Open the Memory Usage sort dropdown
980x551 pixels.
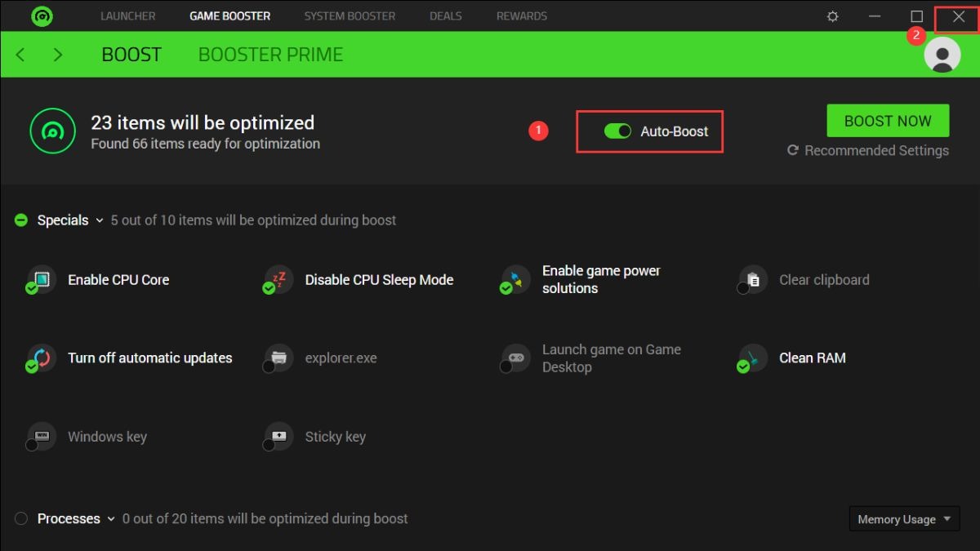point(904,519)
